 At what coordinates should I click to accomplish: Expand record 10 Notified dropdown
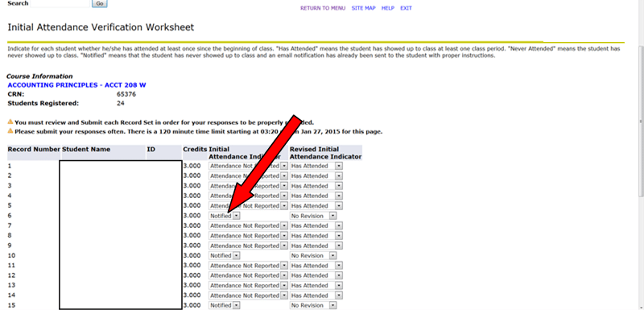tap(225, 255)
